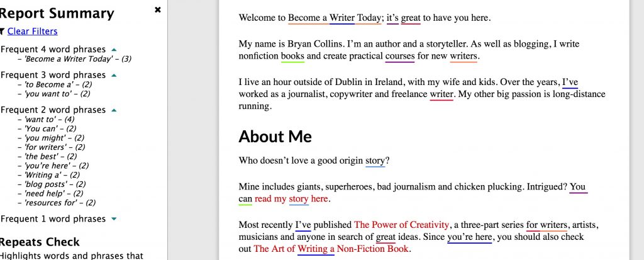The image size is (644, 260).
Task: Select 'want to' (4) phrase entry
Action: point(46,120)
